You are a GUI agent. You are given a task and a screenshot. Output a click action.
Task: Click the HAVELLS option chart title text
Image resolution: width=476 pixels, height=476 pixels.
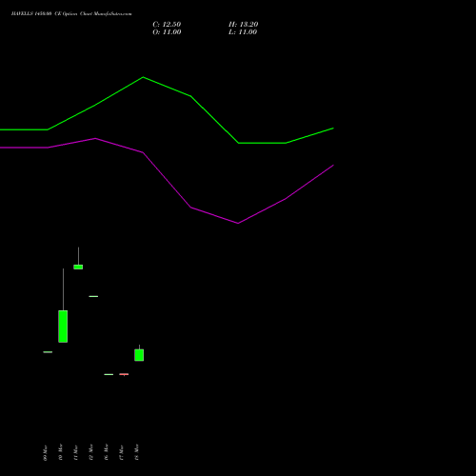tap(71, 14)
